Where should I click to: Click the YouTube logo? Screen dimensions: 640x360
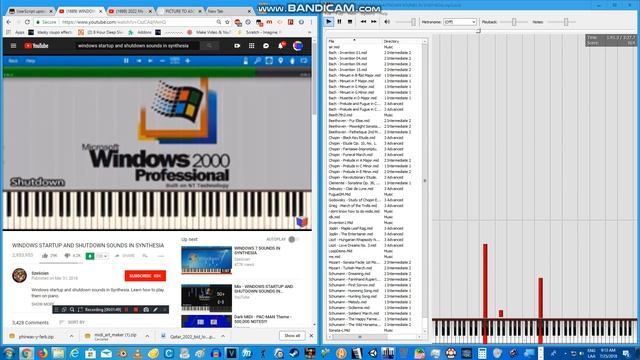tap(36, 46)
